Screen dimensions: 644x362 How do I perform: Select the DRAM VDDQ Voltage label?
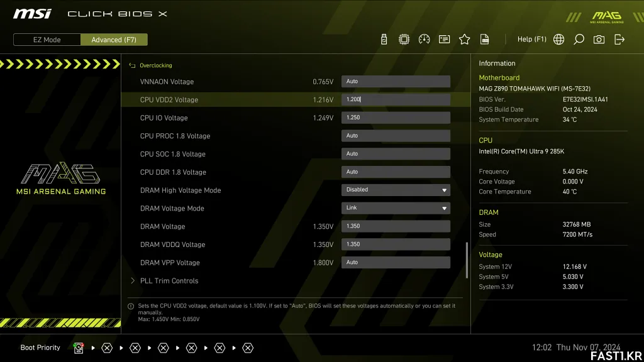tap(172, 244)
